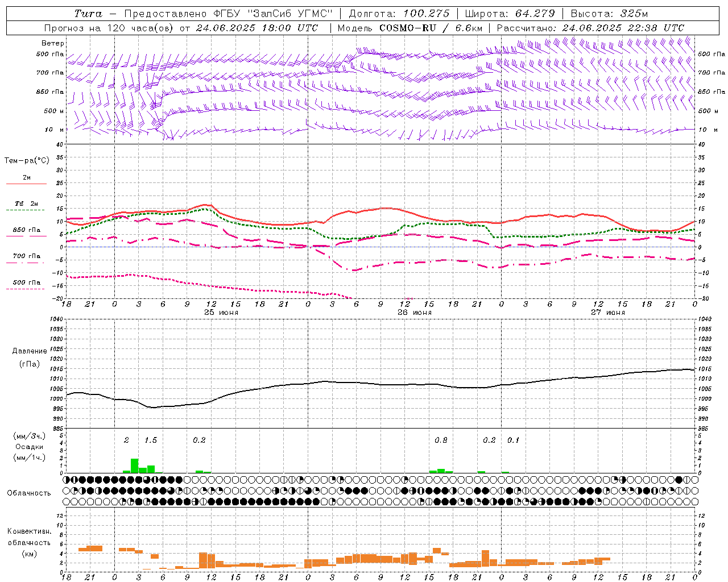The image size is (728, 582).
Task: Click the "Ветер" wind panel label
Action: coord(53,43)
